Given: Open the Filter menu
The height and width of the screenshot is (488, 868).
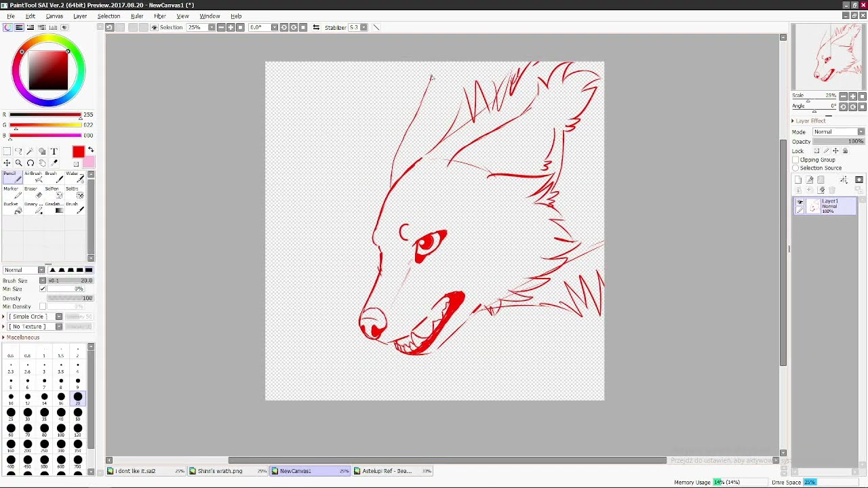Looking at the screenshot, I should click(x=160, y=16).
